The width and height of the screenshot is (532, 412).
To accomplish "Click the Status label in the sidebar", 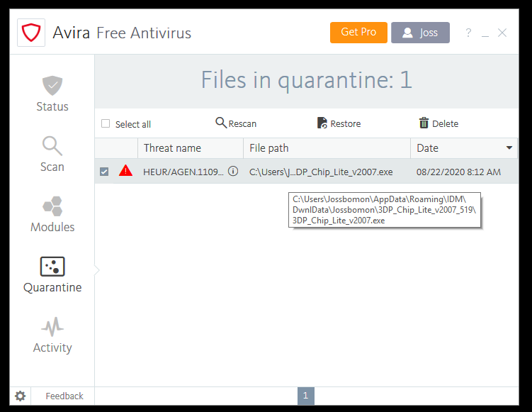I will [52, 106].
